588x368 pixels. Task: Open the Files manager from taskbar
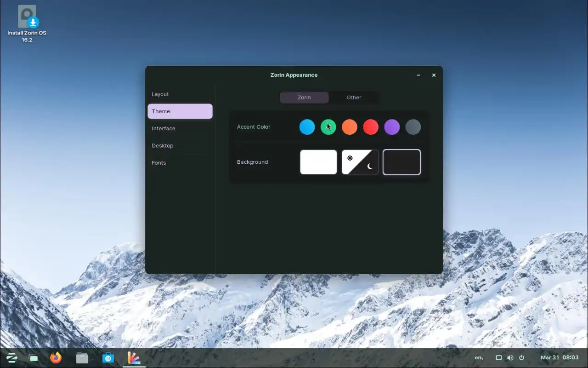point(82,357)
